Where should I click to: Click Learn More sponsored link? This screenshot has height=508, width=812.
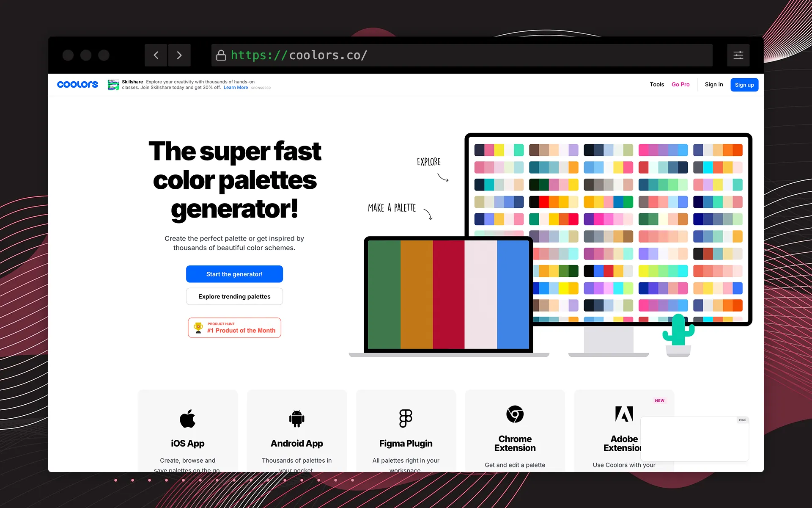[235, 87]
